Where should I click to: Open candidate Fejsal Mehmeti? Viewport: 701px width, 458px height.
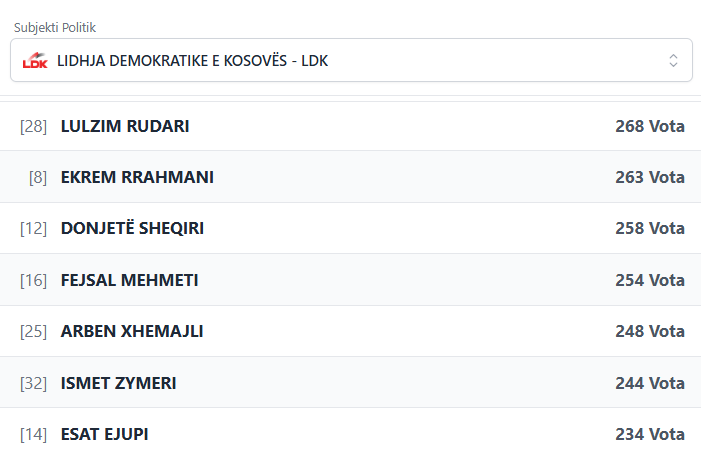click(129, 280)
